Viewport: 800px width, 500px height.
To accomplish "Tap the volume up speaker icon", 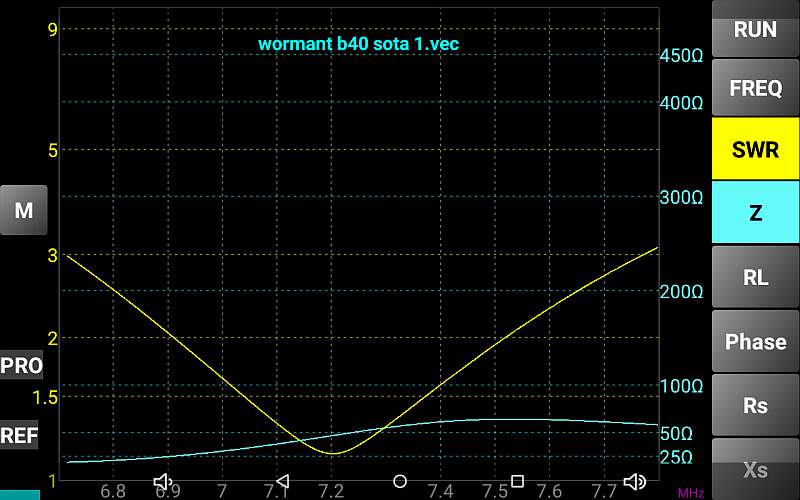I will tap(635, 482).
